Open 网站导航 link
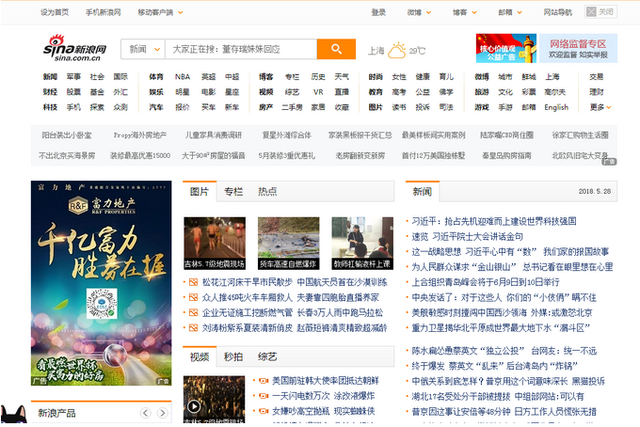Screen dimensions: 640x427 click(x=558, y=12)
